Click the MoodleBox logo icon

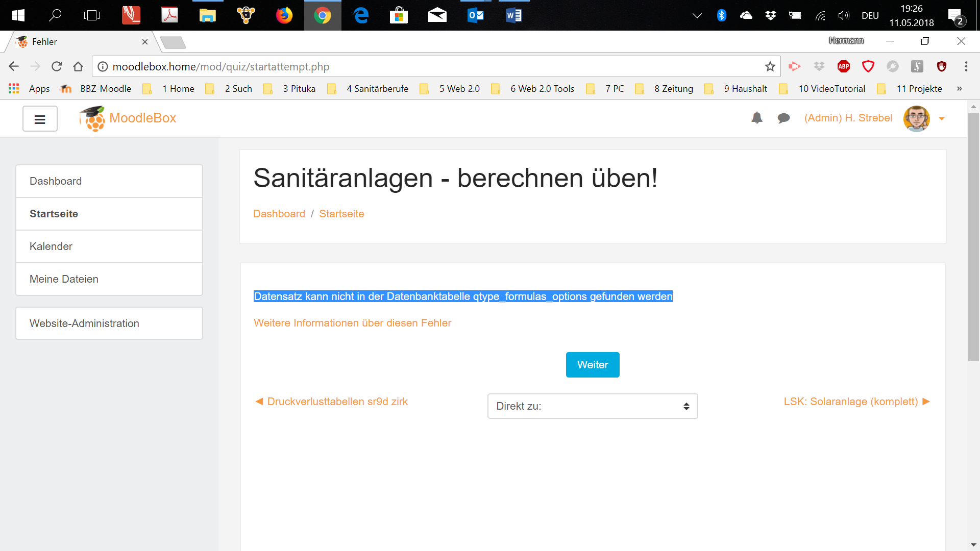pyautogui.click(x=92, y=118)
